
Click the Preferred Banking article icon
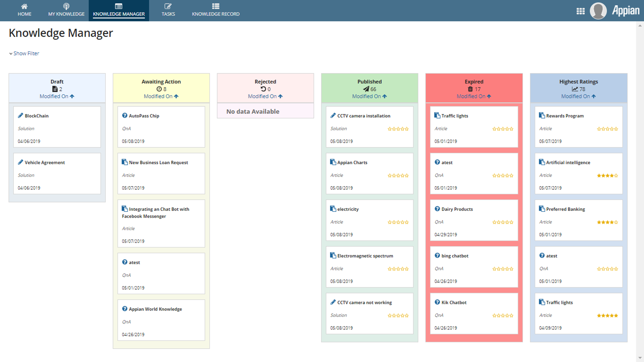tap(542, 209)
